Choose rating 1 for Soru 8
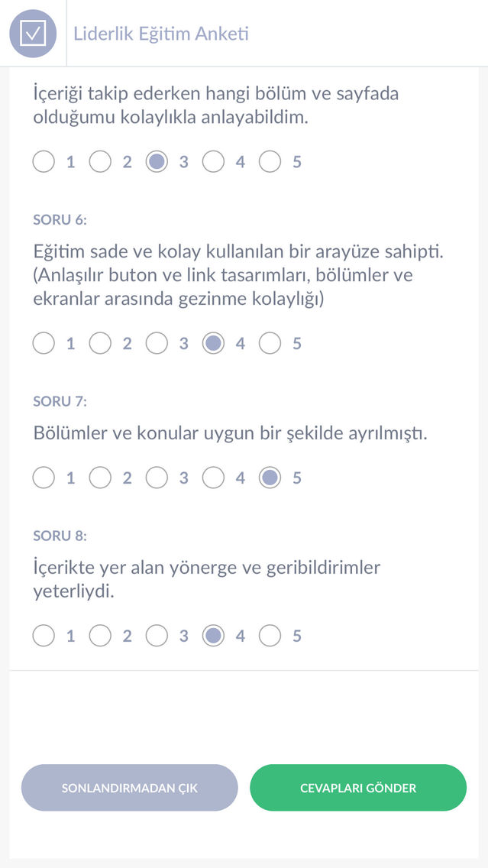 pyautogui.click(x=44, y=636)
